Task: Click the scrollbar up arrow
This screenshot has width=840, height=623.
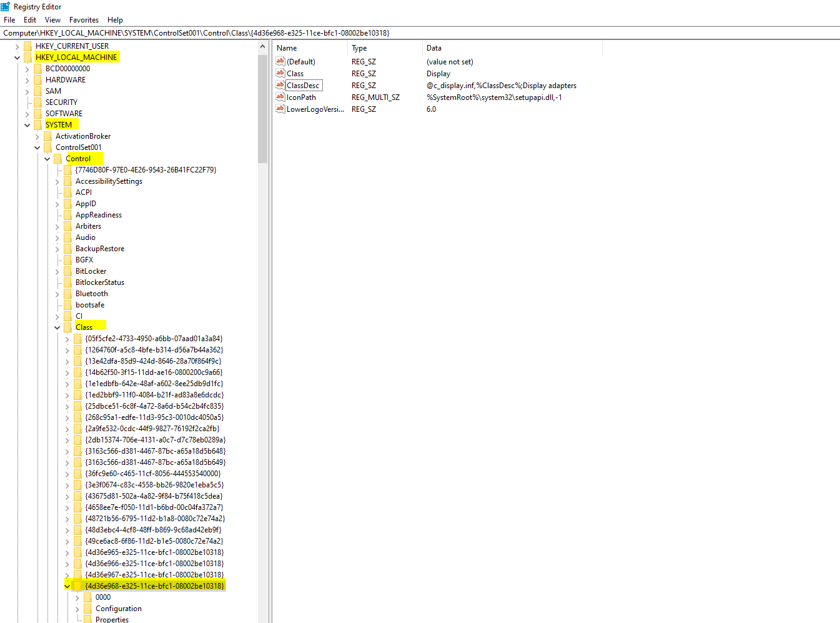Action: (263, 45)
